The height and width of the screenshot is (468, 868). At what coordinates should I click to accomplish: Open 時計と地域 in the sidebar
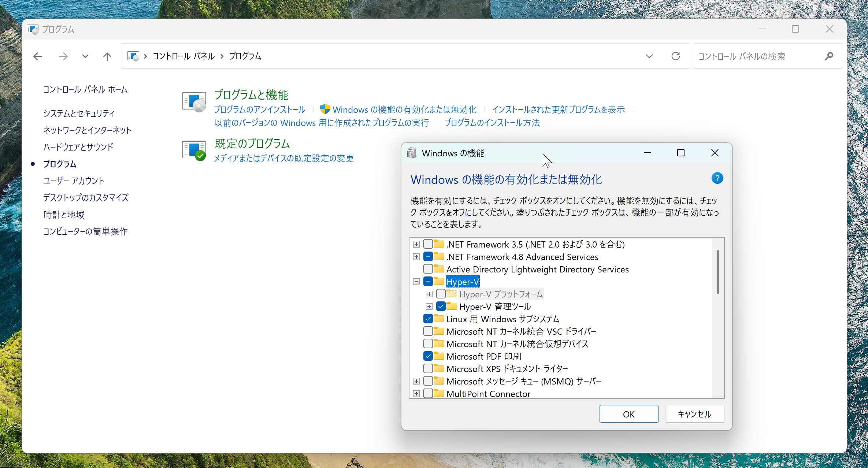[x=64, y=215]
